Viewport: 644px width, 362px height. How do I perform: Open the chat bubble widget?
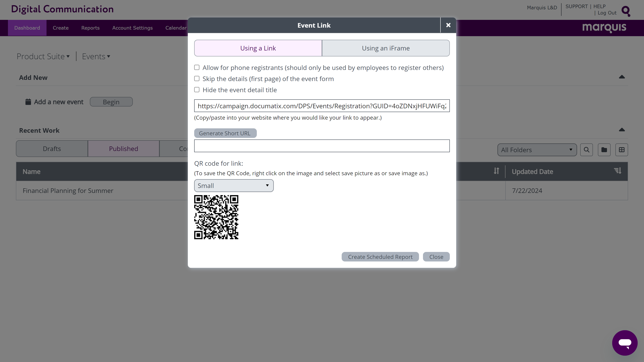(x=625, y=343)
